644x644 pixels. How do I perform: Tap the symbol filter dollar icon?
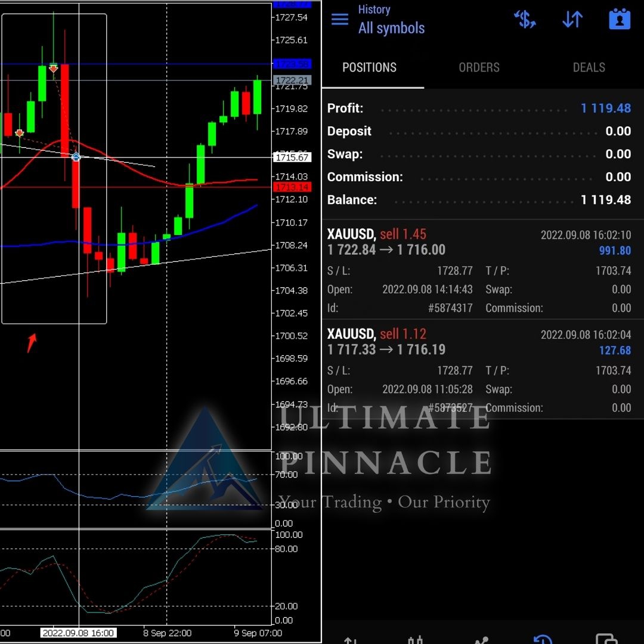pos(525,19)
